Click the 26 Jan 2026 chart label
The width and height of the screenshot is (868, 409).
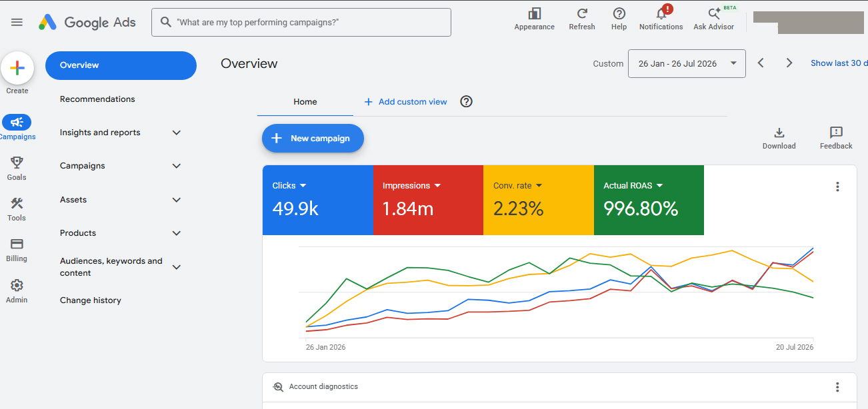(x=325, y=347)
